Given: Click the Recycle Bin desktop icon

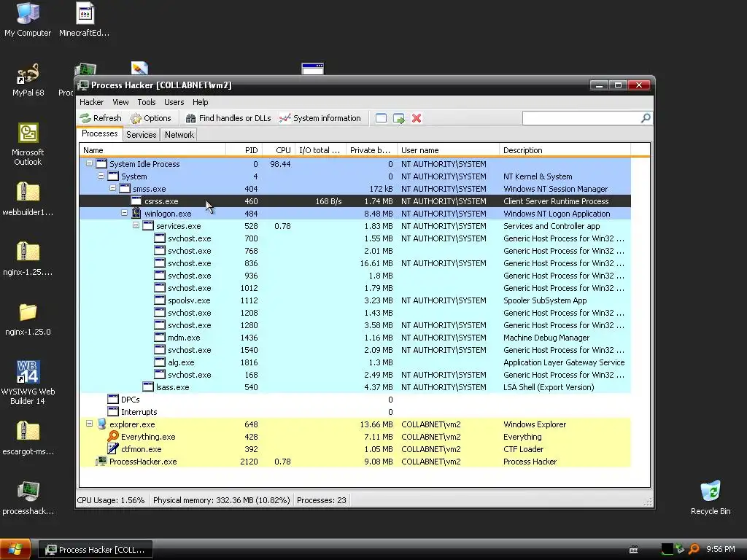Looking at the screenshot, I should tap(711, 497).
